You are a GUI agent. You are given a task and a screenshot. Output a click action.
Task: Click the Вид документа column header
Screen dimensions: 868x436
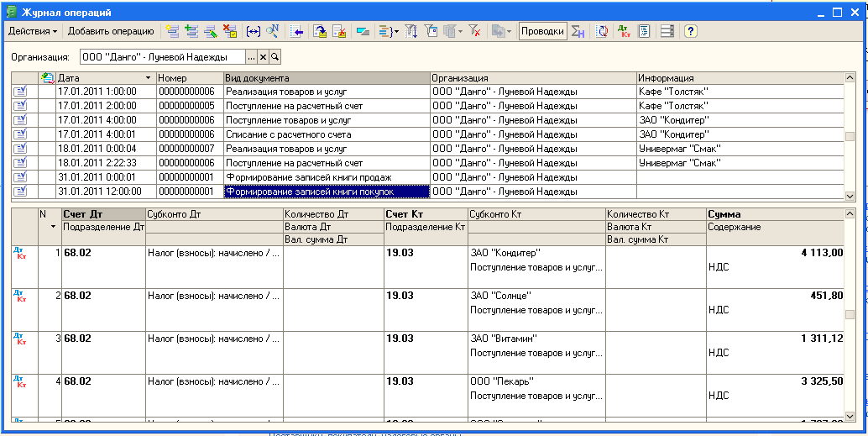click(x=326, y=78)
